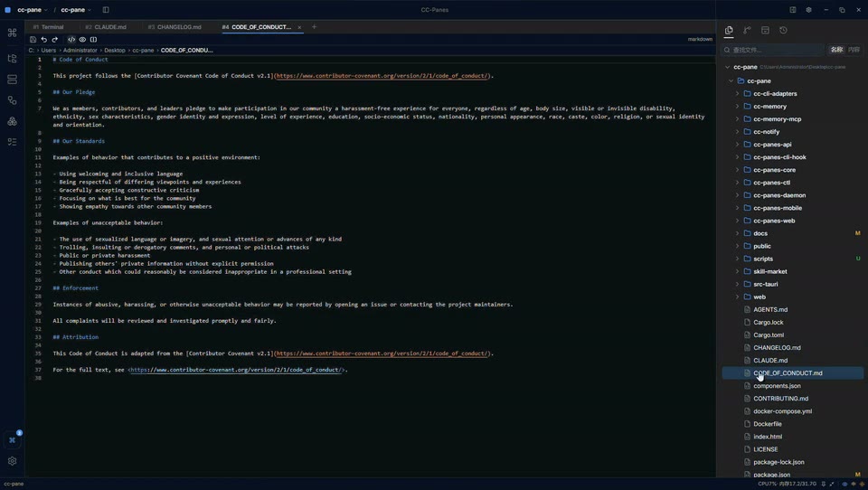
Task: Show the archive panel icon in right sidebar
Action: click(765, 30)
